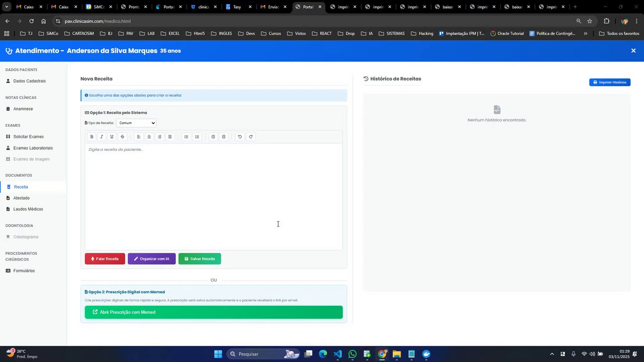Click the Imprimir Histórico button
This screenshot has width=644, height=362.
tap(610, 82)
